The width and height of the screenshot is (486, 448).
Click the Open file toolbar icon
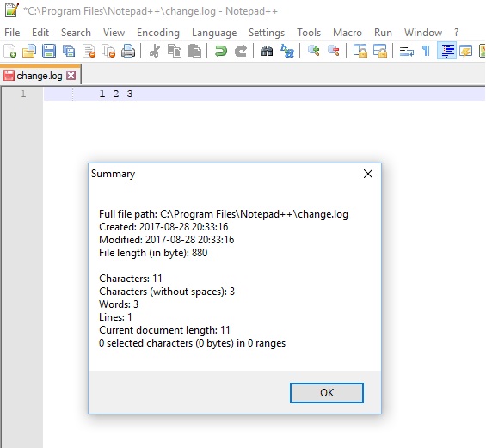click(29, 51)
